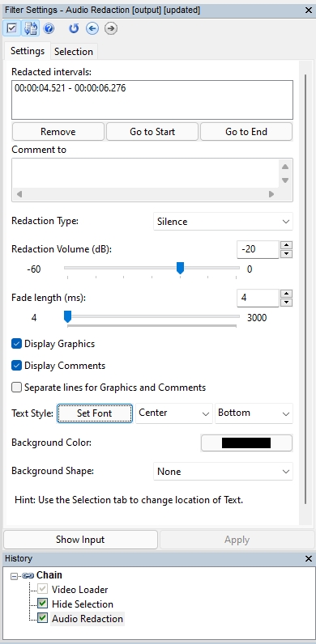Screen dimensions: 316x644
Task: Open the black Background Color swatch
Action: point(246,443)
